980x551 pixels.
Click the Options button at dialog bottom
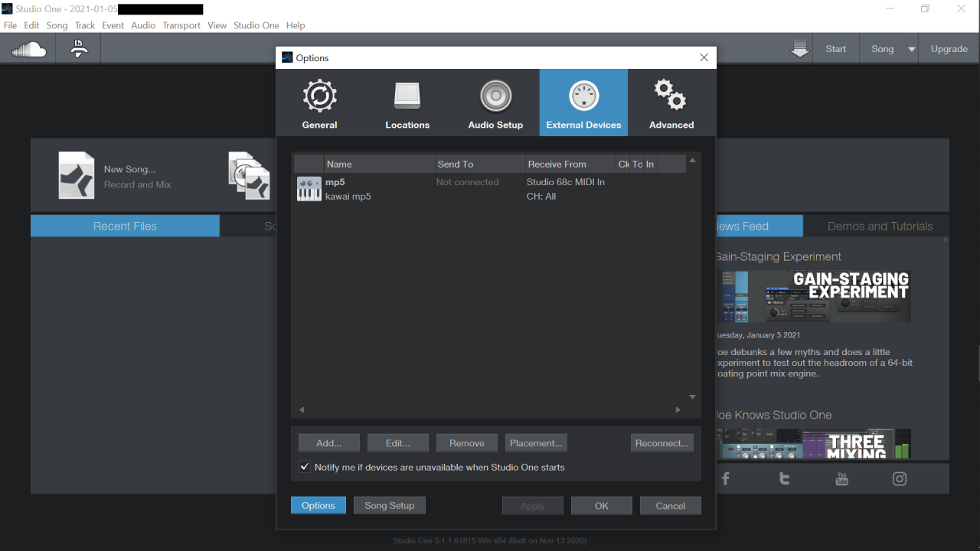click(318, 506)
